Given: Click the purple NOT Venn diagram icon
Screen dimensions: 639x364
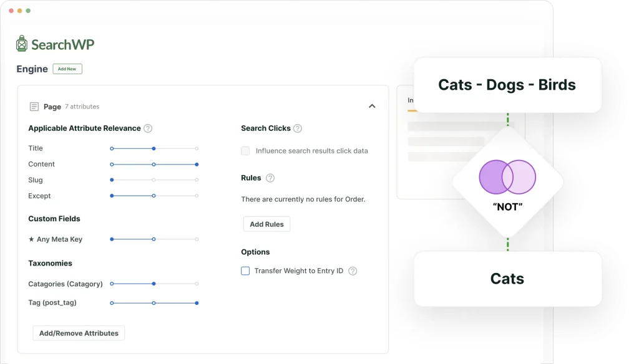Looking at the screenshot, I should coord(507,177).
